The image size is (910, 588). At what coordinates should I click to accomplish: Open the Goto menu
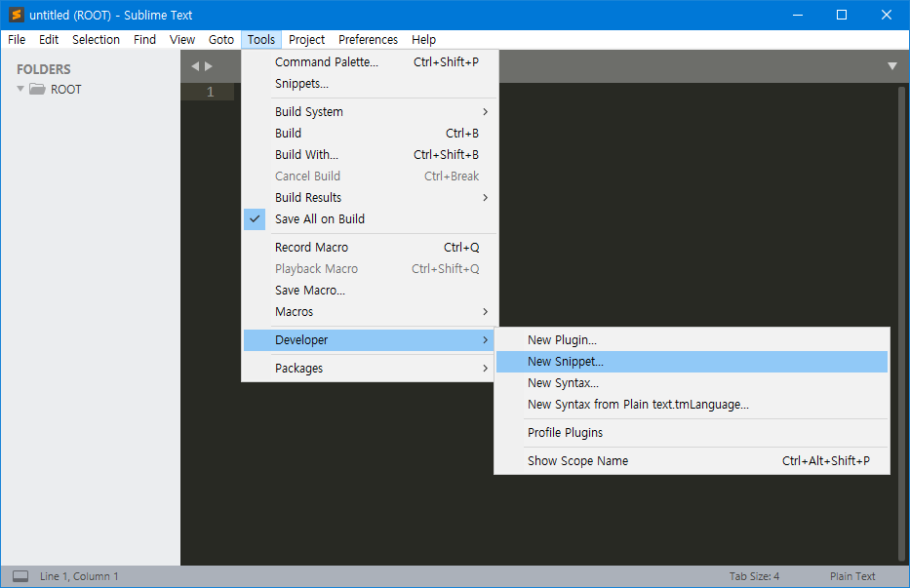[221, 39]
